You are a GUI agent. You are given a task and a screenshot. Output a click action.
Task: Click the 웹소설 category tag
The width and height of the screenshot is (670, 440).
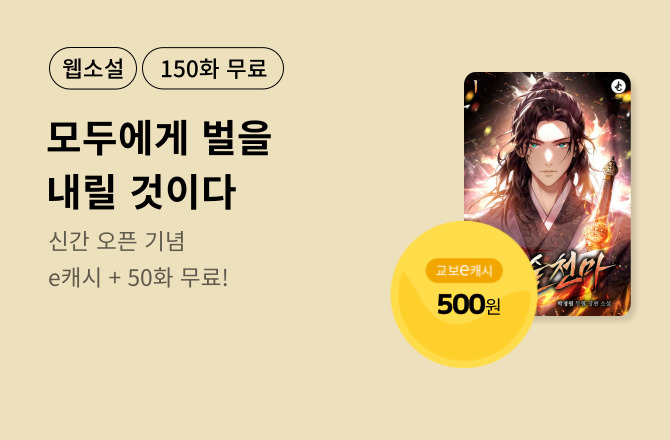pos(93,68)
